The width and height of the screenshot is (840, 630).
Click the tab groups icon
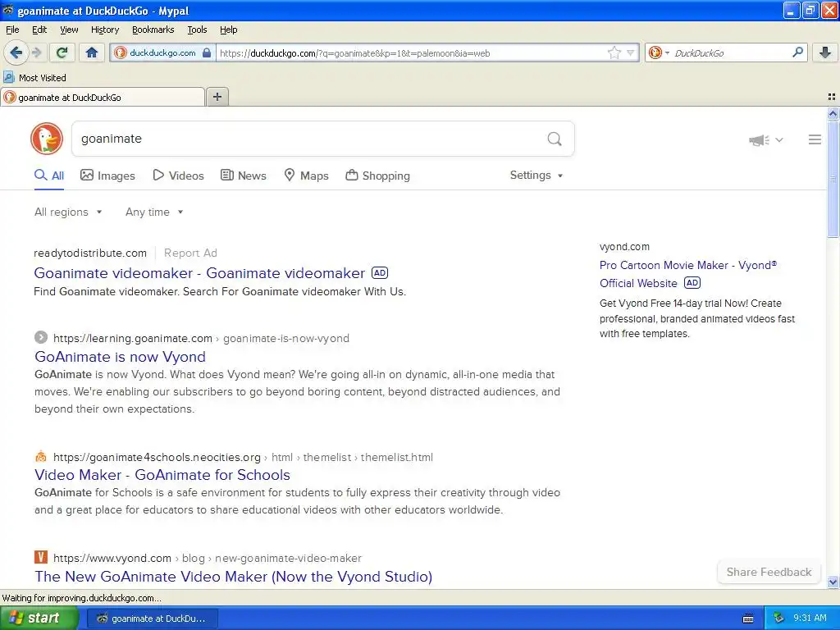[x=832, y=97]
